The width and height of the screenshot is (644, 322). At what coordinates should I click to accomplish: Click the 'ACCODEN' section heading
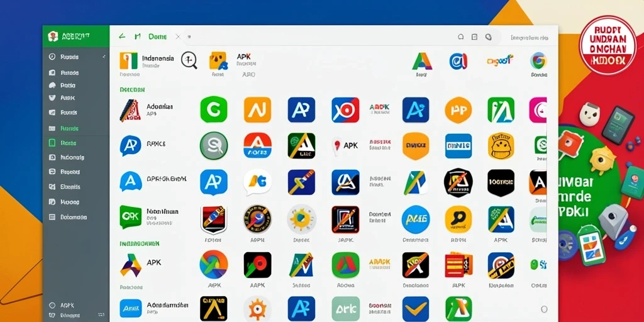tap(132, 89)
